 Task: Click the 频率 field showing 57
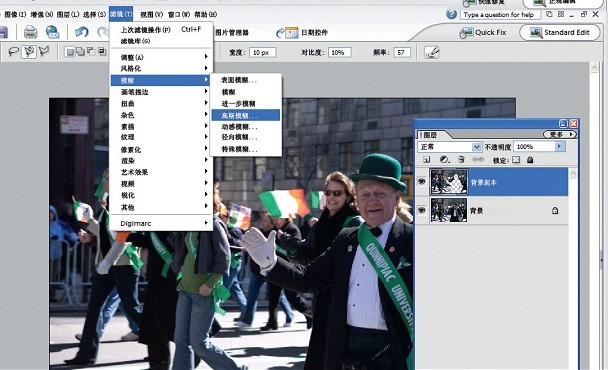[402, 52]
